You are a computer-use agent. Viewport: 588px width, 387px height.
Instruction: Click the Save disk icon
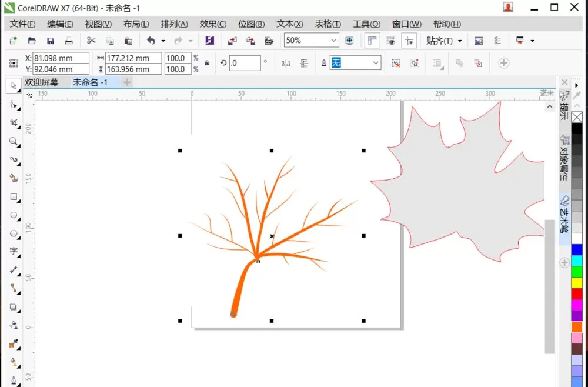tap(50, 41)
